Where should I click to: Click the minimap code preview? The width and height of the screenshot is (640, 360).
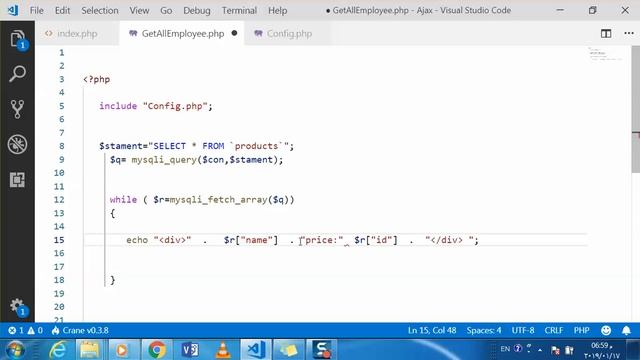point(605,54)
